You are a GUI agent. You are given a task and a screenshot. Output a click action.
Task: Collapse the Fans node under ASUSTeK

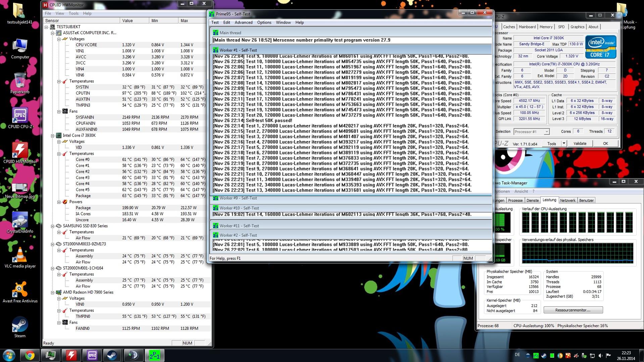click(x=59, y=111)
